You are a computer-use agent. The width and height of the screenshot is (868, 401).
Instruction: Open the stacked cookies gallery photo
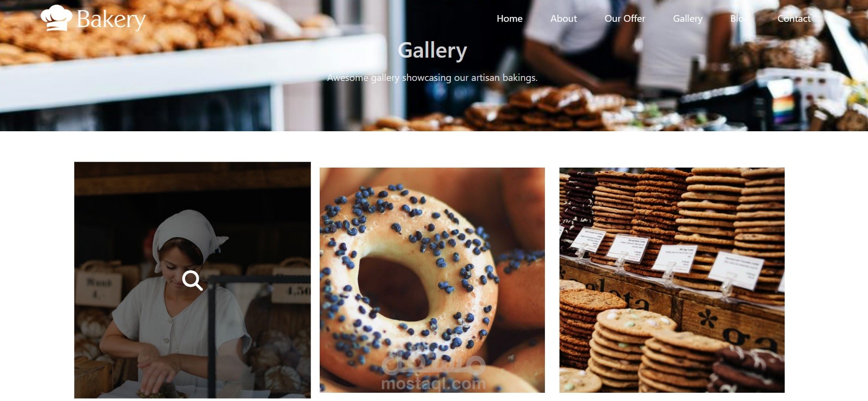[x=672, y=280]
